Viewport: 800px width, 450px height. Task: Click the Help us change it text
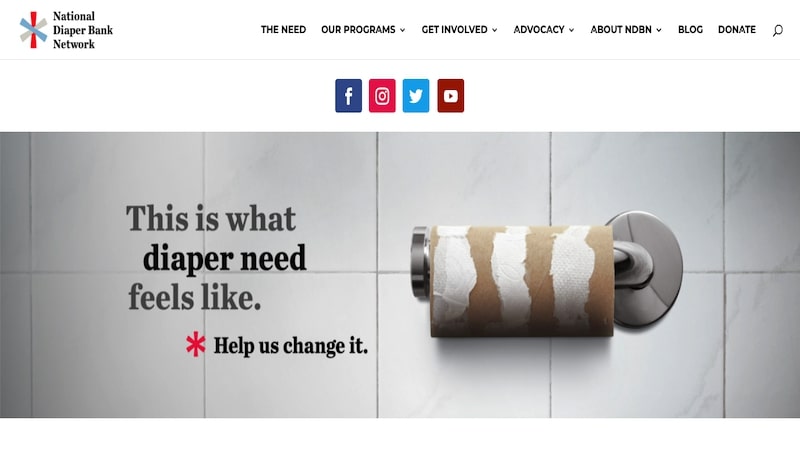click(x=290, y=345)
